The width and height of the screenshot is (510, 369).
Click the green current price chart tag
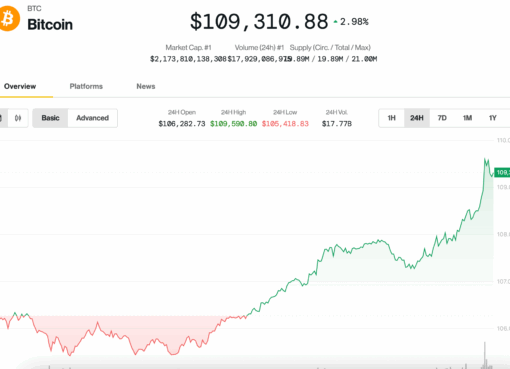pyautogui.click(x=502, y=172)
